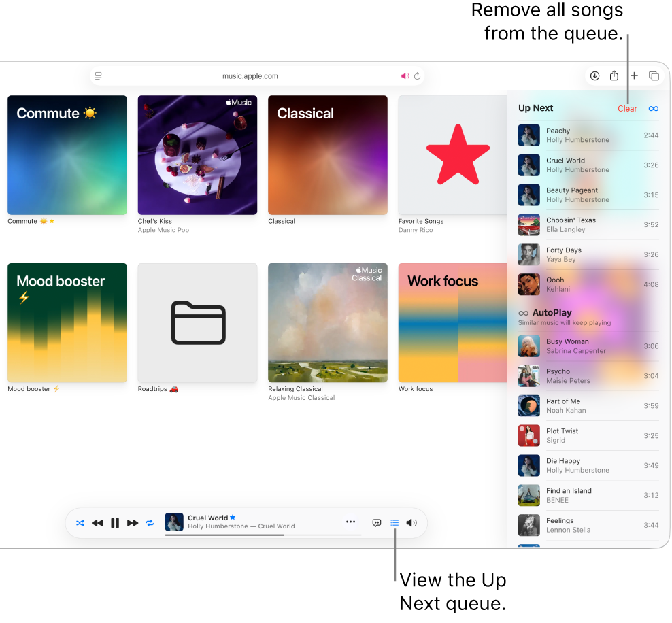Click the Oooh album artwork
This screenshot has height=623, width=672.
pyautogui.click(x=529, y=284)
